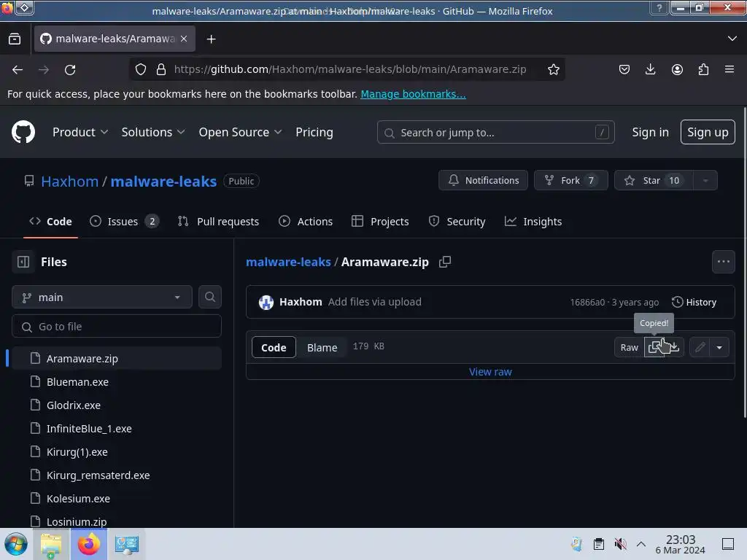Expand Solutions menu
Image resolution: width=747 pixels, height=560 pixels.
pos(153,132)
